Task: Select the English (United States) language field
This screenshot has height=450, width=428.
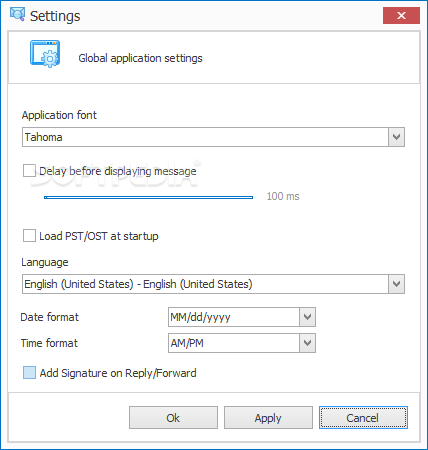Action: (x=205, y=284)
